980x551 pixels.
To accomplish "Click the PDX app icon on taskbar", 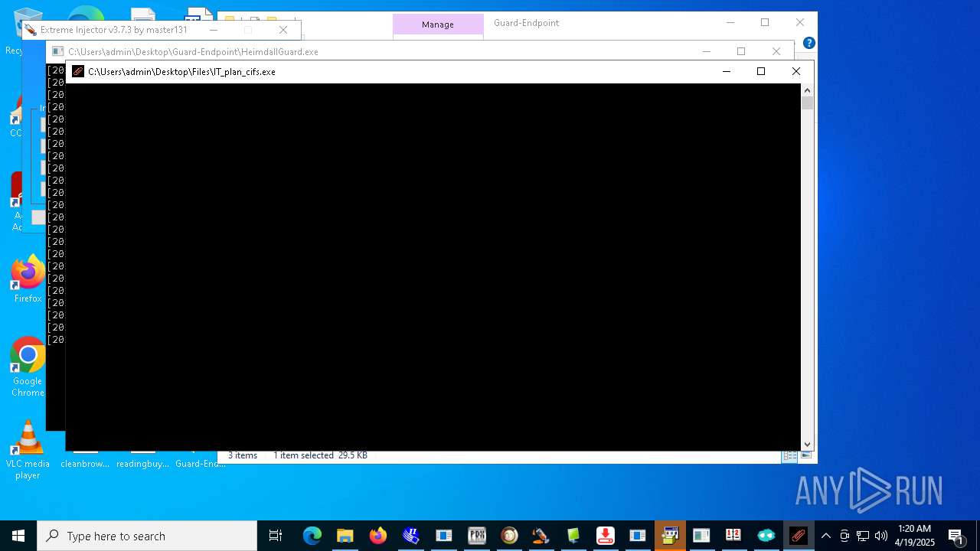I will [x=477, y=536].
